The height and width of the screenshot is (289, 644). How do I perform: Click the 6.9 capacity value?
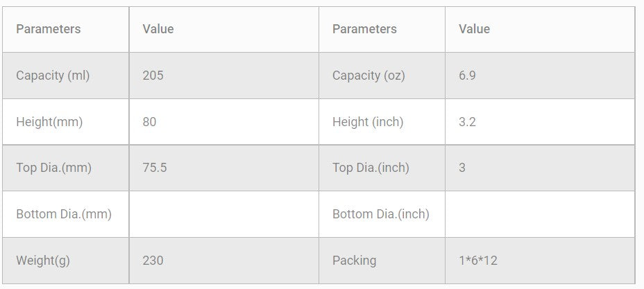click(467, 76)
